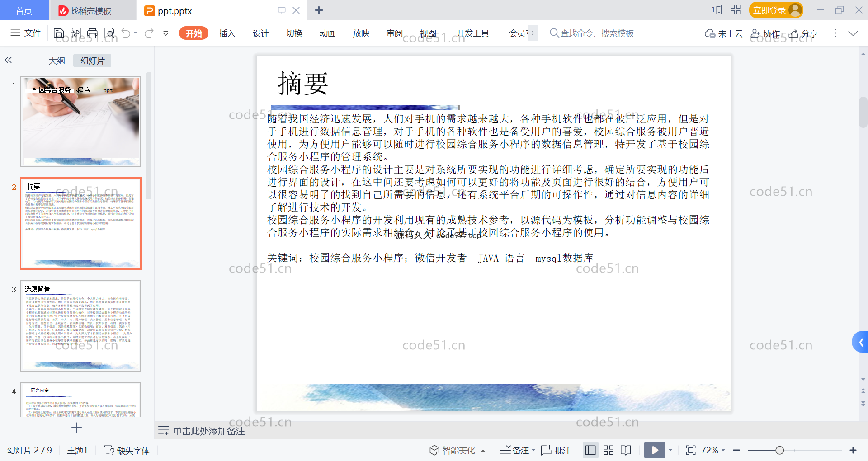Open slideshow options dropdown arrow

(x=670, y=450)
